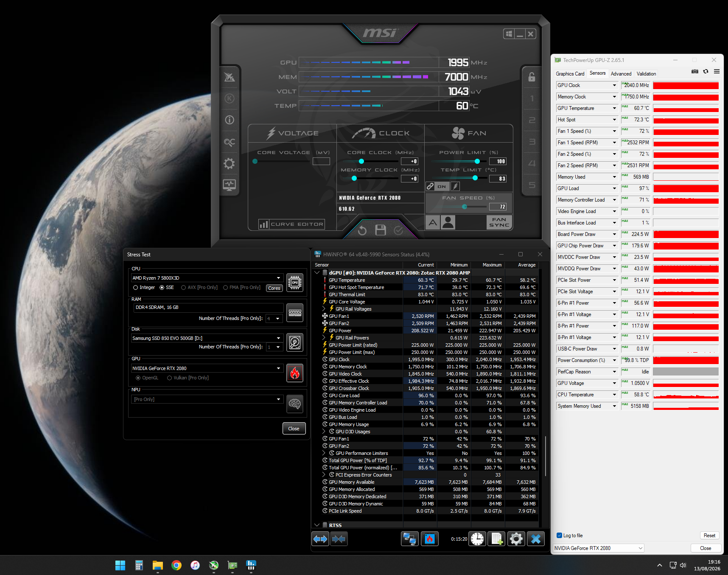Open Calculator from the taskbar
This screenshot has width=728, height=575.
139,565
